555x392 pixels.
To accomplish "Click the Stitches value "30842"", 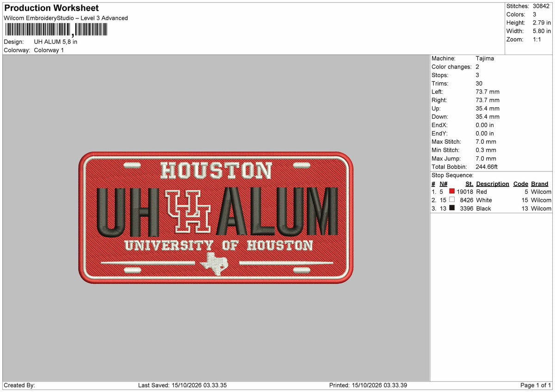I will (542, 6).
